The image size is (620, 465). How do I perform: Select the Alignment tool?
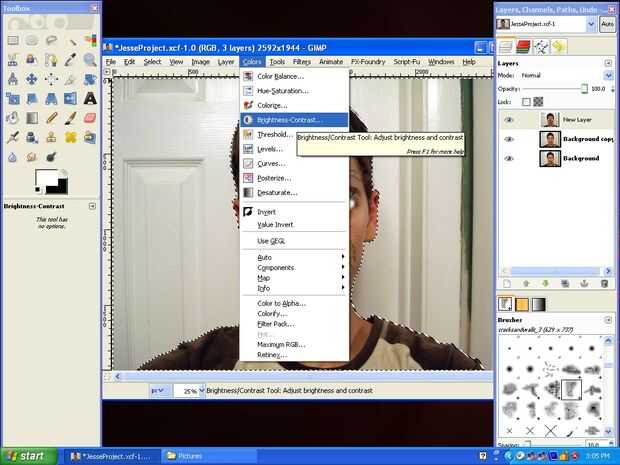51,79
